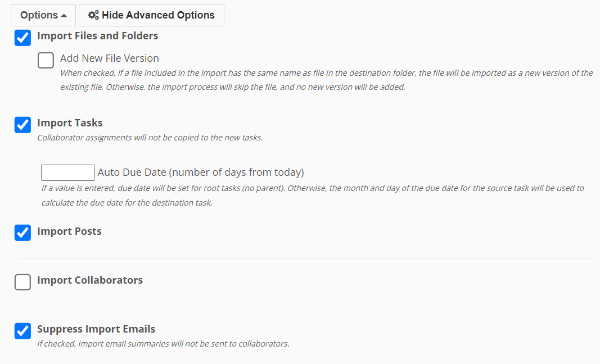Image resolution: width=600 pixels, height=364 pixels.
Task: Click the Import Posts label
Action: [69, 231]
